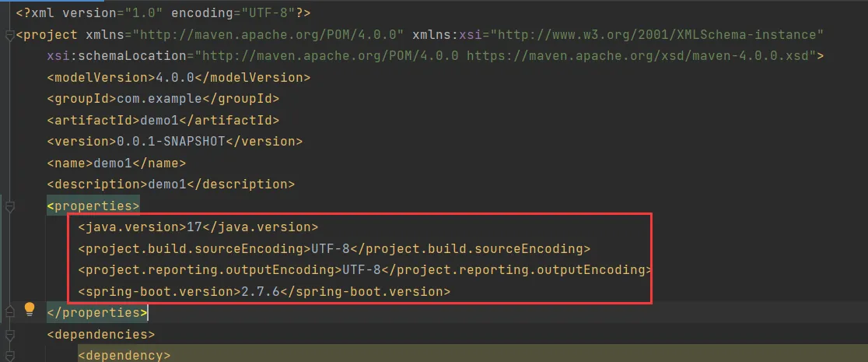Screen dimensions: 868x362
Task: Collapse the properties block fold marker
Action: click(9, 206)
